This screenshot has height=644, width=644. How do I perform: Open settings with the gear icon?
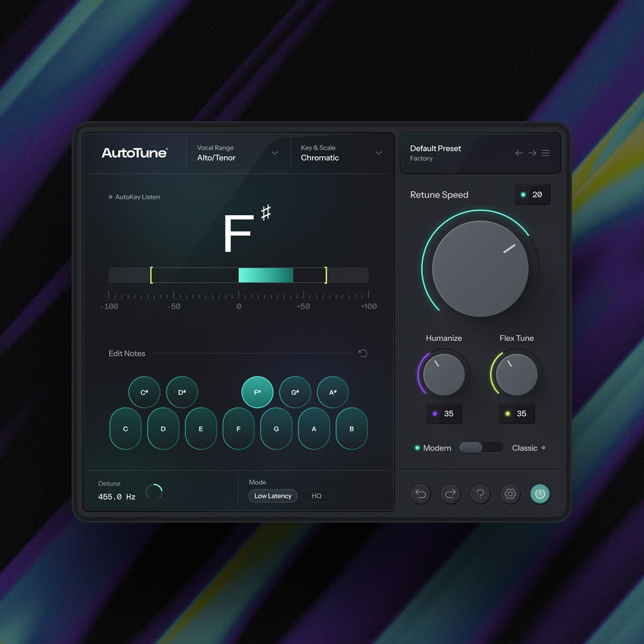[x=510, y=494]
